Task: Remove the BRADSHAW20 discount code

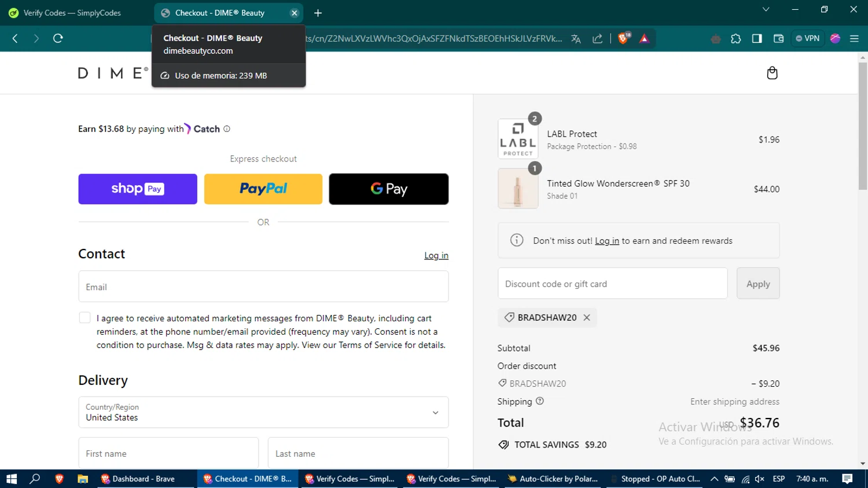Action: click(x=587, y=317)
